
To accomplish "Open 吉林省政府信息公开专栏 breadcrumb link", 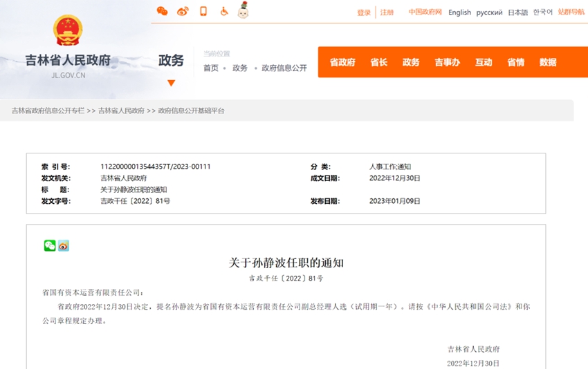I will [x=48, y=111].
